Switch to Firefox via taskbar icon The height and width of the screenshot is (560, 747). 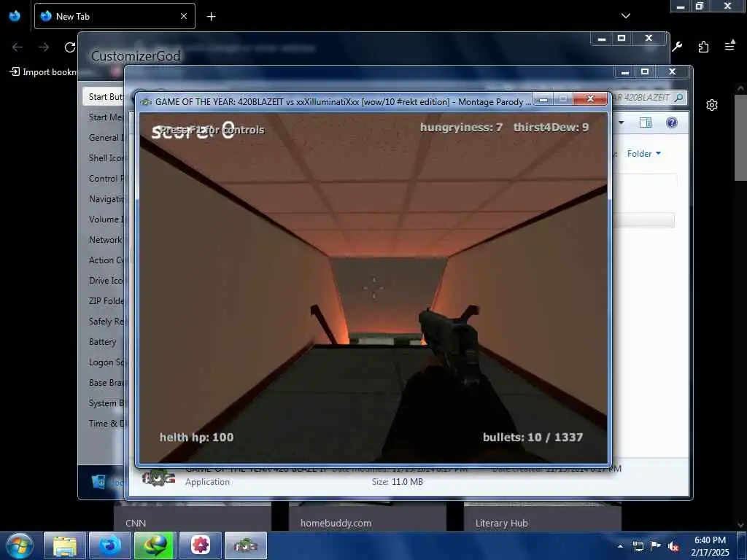pyautogui.click(x=109, y=545)
